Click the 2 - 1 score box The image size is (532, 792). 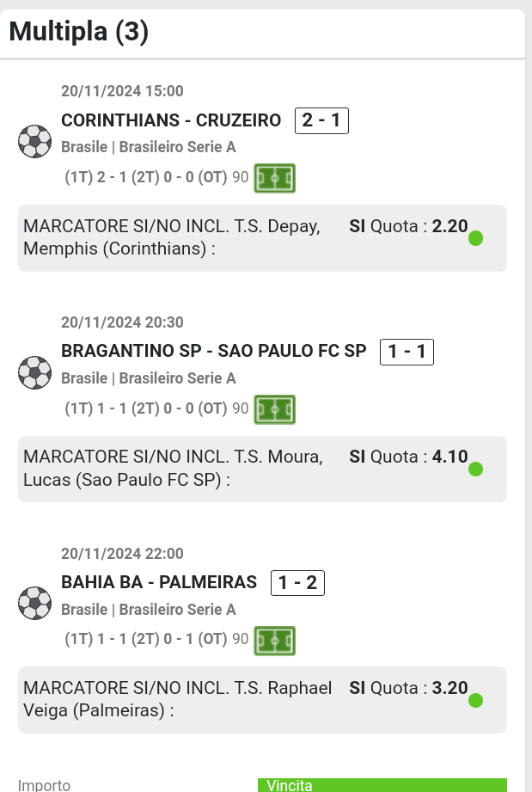(x=321, y=120)
